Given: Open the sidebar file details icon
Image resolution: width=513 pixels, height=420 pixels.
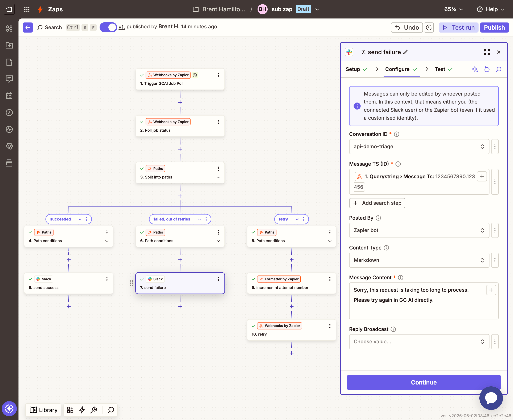Looking at the screenshot, I should 9,62.
